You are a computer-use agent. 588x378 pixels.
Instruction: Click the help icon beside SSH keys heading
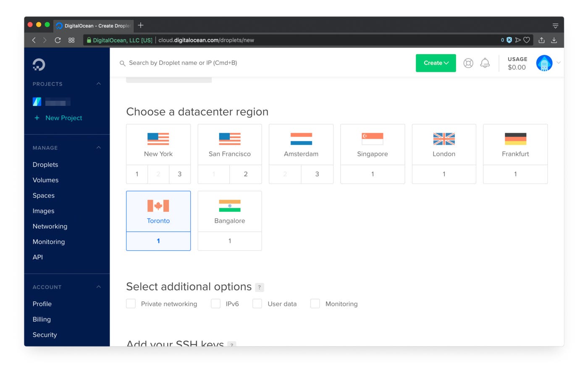(231, 344)
